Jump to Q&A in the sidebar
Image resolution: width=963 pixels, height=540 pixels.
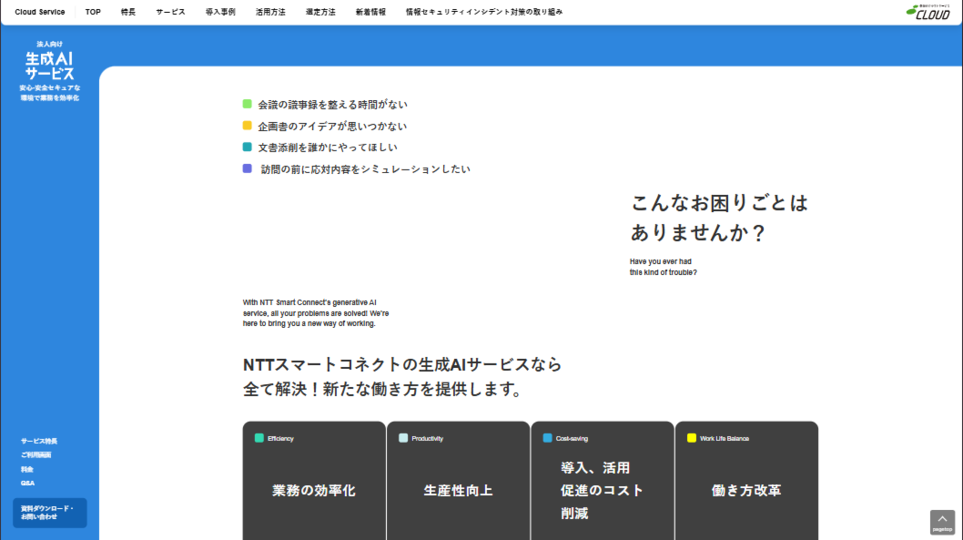(28, 483)
